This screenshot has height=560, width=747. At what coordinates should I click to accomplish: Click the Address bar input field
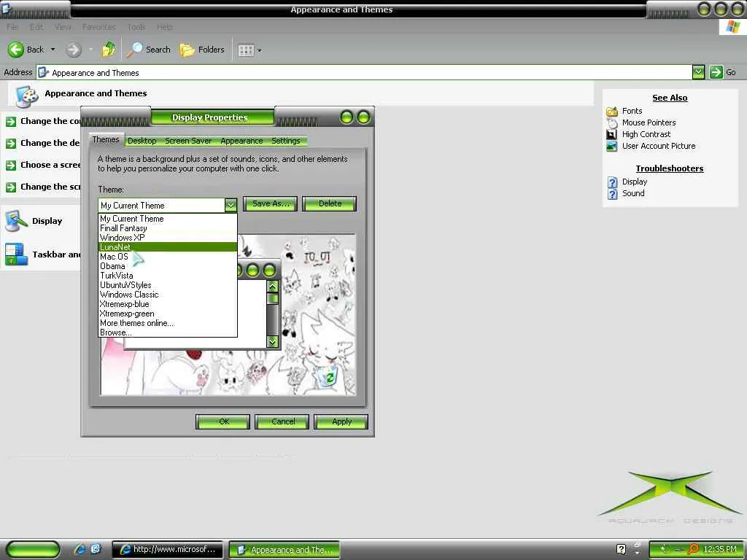coord(365,72)
